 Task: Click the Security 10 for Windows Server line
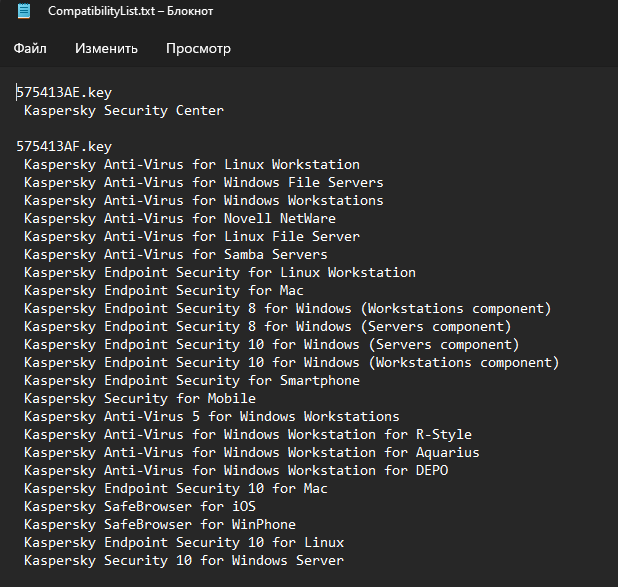(x=184, y=560)
